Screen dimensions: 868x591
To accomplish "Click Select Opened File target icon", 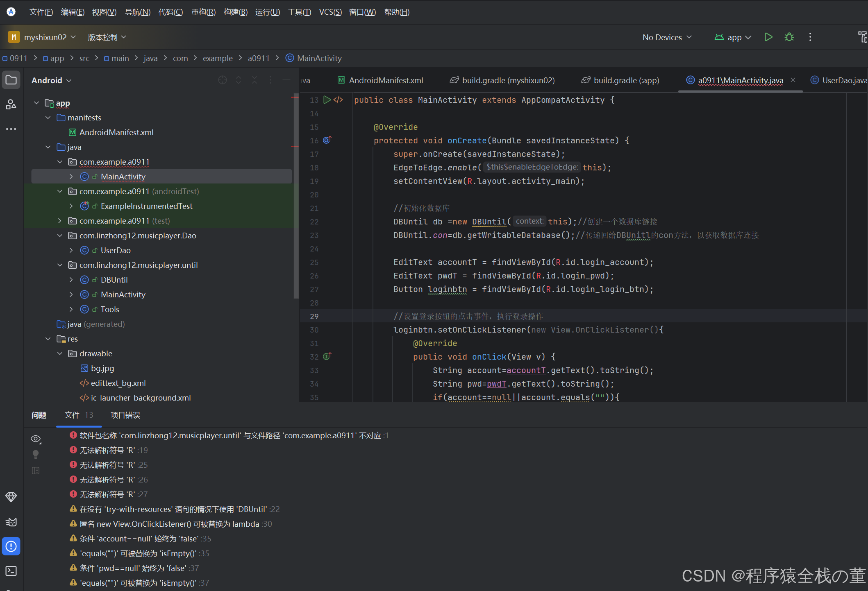I will (x=222, y=80).
